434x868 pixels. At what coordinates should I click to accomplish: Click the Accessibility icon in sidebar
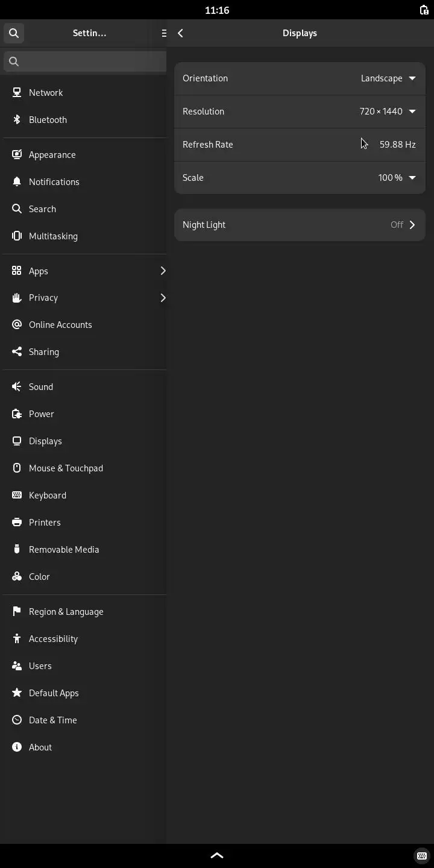(x=17, y=638)
